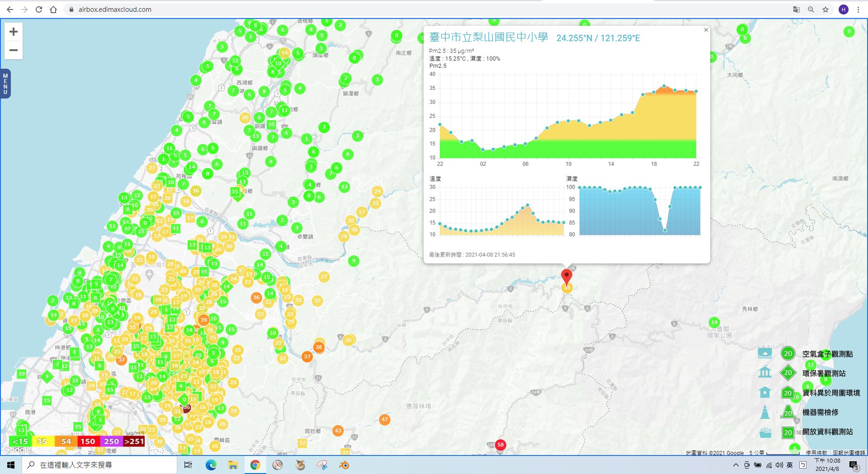The height and width of the screenshot is (474, 868).
Task: Select the orange 38 station marker
Action: (319, 347)
